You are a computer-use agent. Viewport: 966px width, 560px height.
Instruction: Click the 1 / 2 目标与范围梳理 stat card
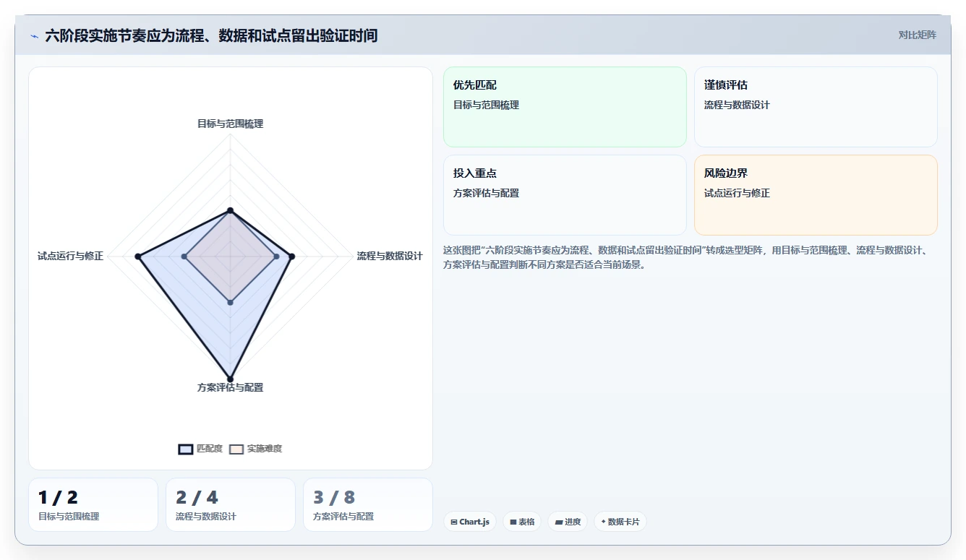tap(93, 504)
